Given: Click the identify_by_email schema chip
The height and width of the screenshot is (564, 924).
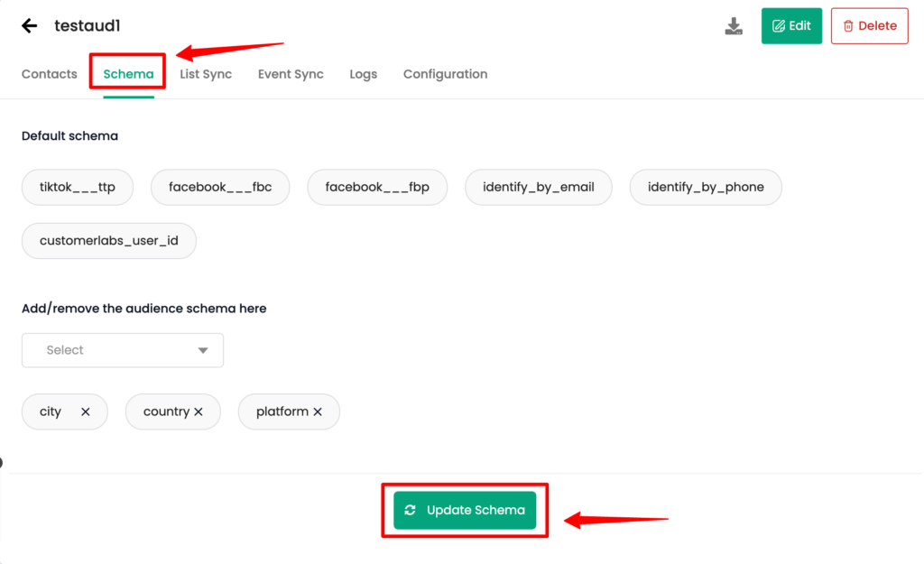Looking at the screenshot, I should [x=539, y=188].
